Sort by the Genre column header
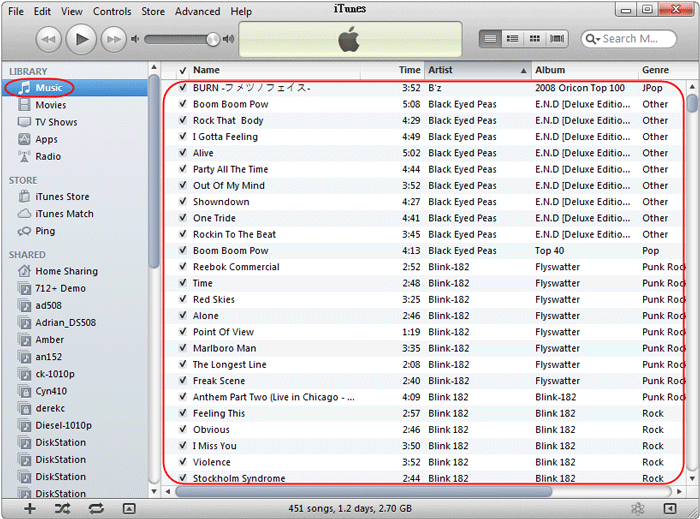This screenshot has height=519, width=700. (x=660, y=70)
